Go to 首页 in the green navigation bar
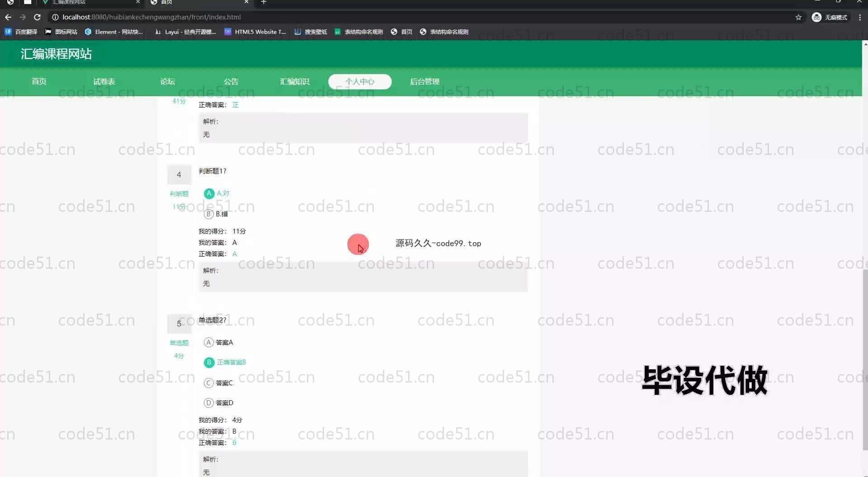Screen dimensions: 868x477 pos(39,81)
